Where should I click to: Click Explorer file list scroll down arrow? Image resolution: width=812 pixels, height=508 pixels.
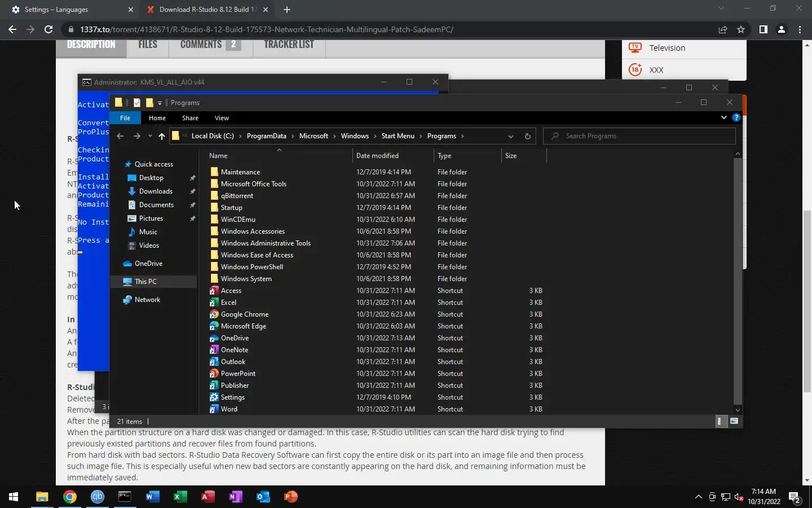click(x=738, y=410)
